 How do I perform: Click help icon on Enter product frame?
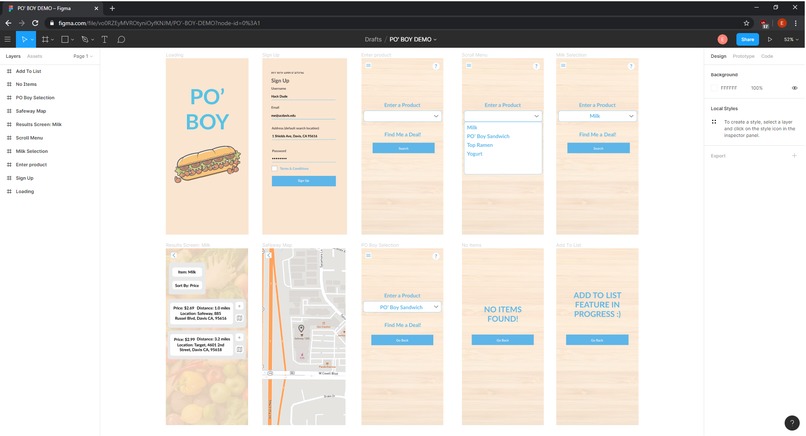(435, 66)
